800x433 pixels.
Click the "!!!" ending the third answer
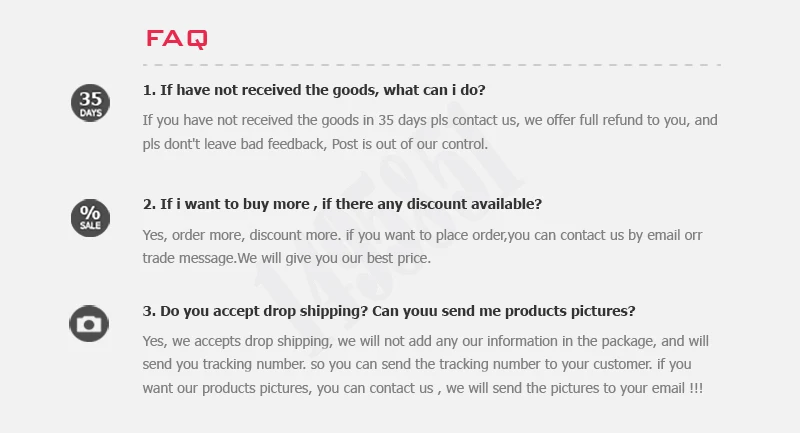696,387
